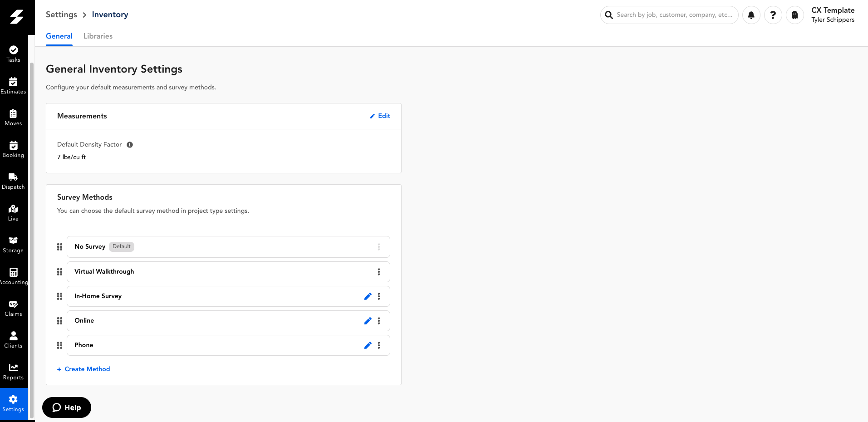Image resolution: width=868 pixels, height=422 pixels.
Task: Open Booking in the sidebar
Action: click(x=14, y=149)
